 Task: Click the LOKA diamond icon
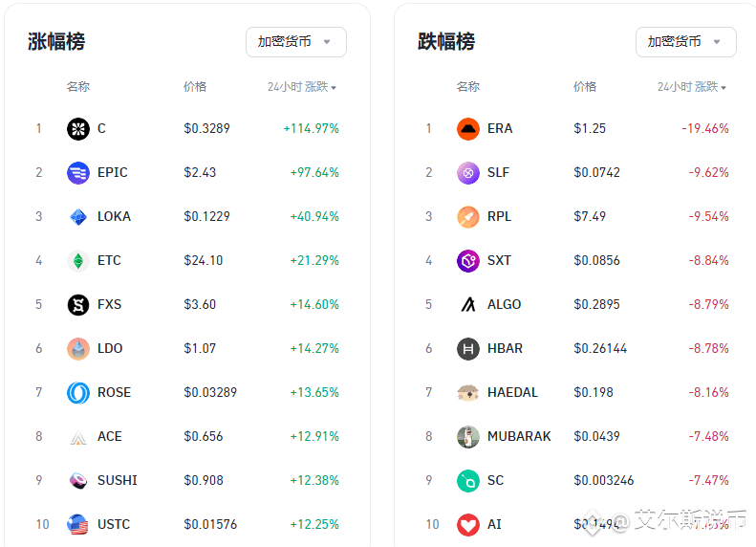[78, 216]
